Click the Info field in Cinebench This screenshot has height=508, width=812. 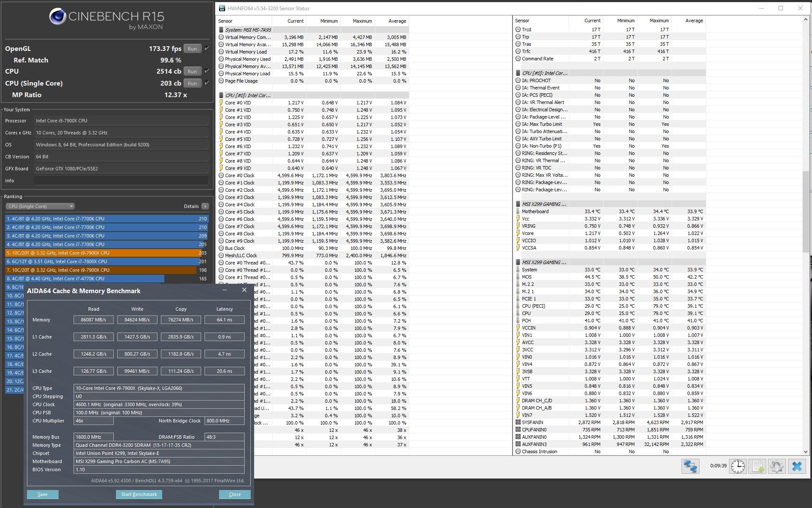(x=121, y=181)
